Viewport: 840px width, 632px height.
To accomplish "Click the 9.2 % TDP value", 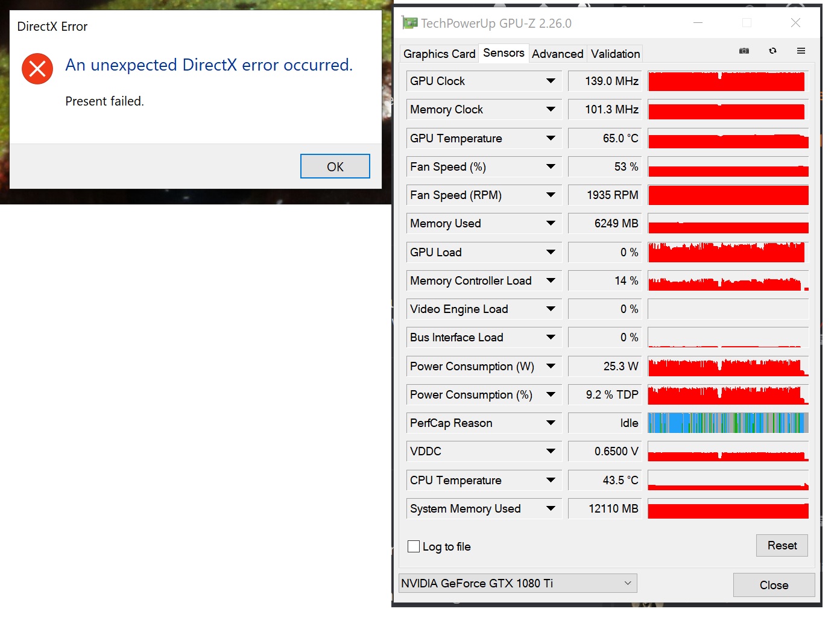I will (605, 394).
